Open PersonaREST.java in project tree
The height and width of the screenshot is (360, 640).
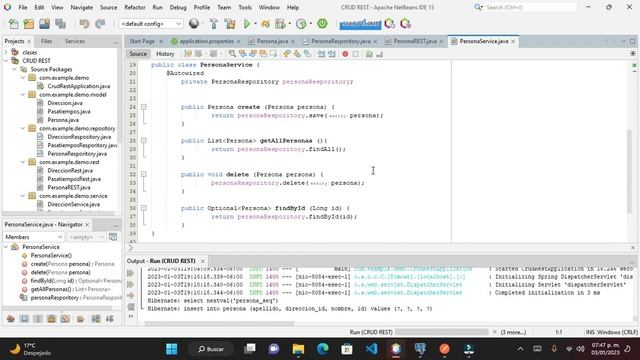pos(69,187)
